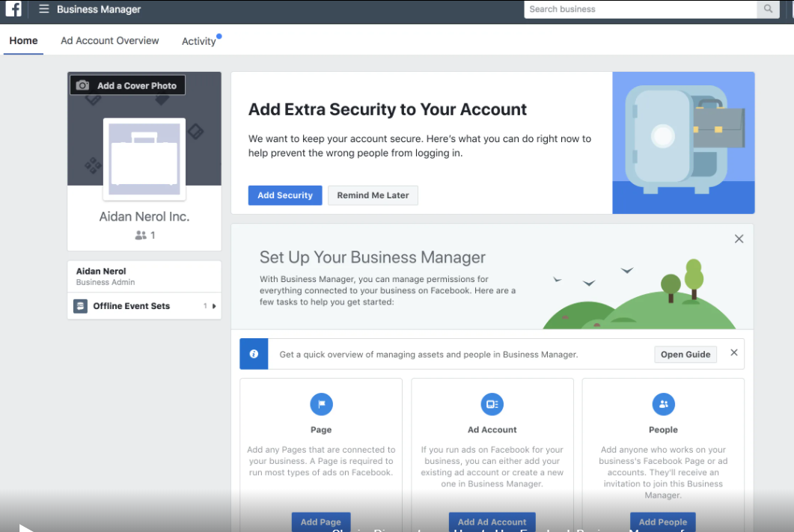The image size is (794, 532).
Task: Click the briefcase business profile picture
Action: [144, 159]
